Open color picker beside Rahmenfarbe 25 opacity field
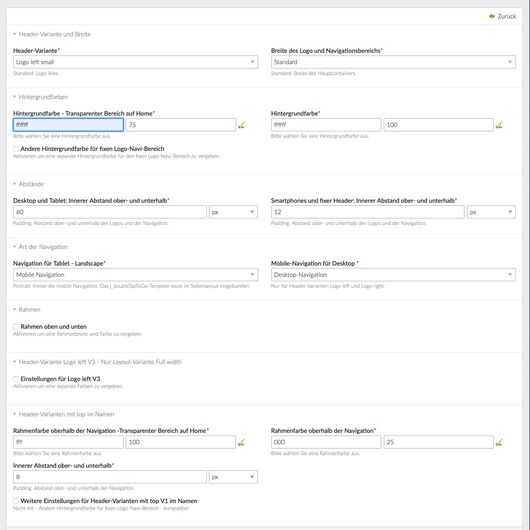Viewport: 530px width, 530px height. (499, 442)
